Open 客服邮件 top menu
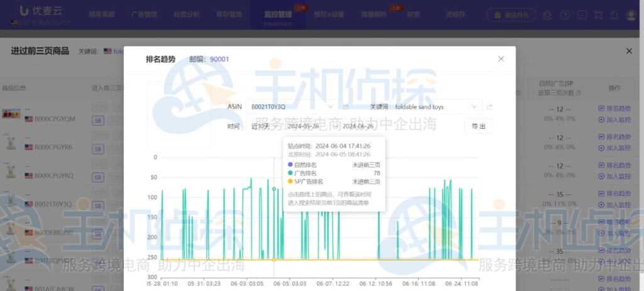The image size is (644, 291). pos(374,14)
